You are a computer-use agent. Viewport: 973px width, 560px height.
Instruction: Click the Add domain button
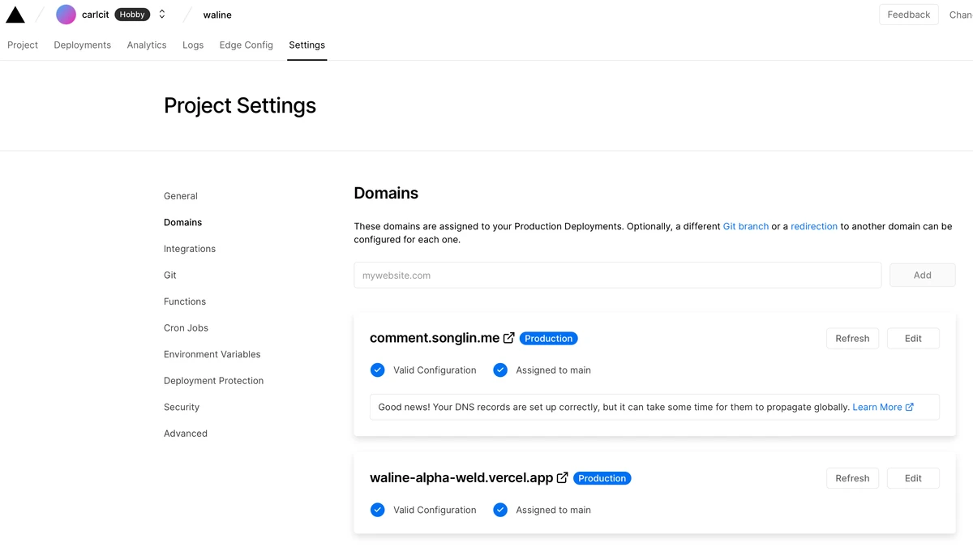(x=923, y=276)
